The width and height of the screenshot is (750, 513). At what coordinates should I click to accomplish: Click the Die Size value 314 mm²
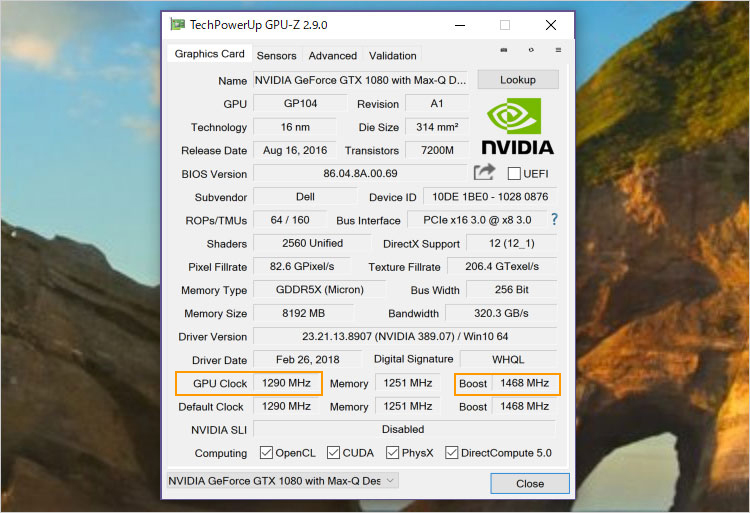pos(437,127)
